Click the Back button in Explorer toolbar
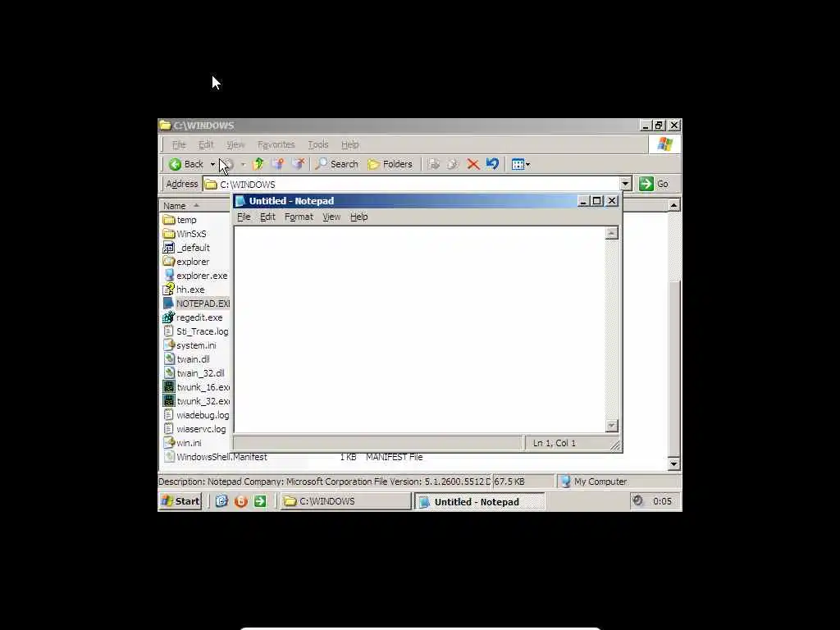The width and height of the screenshot is (840, 630). pyautogui.click(x=186, y=164)
